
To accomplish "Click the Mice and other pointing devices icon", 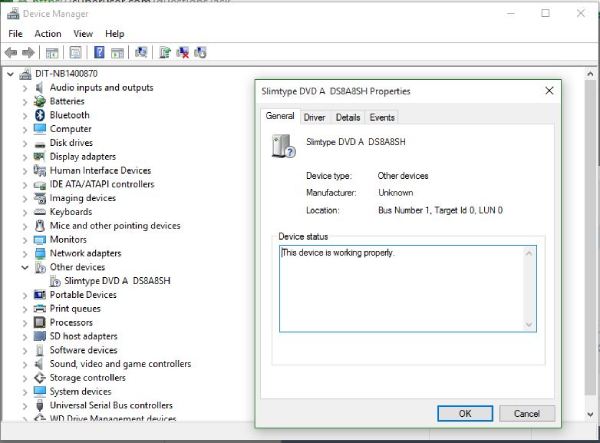I will (39, 226).
